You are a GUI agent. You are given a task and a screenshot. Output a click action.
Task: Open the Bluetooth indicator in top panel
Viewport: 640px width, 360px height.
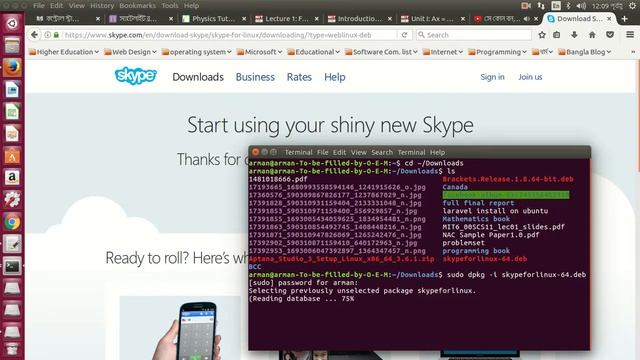click(x=568, y=6)
